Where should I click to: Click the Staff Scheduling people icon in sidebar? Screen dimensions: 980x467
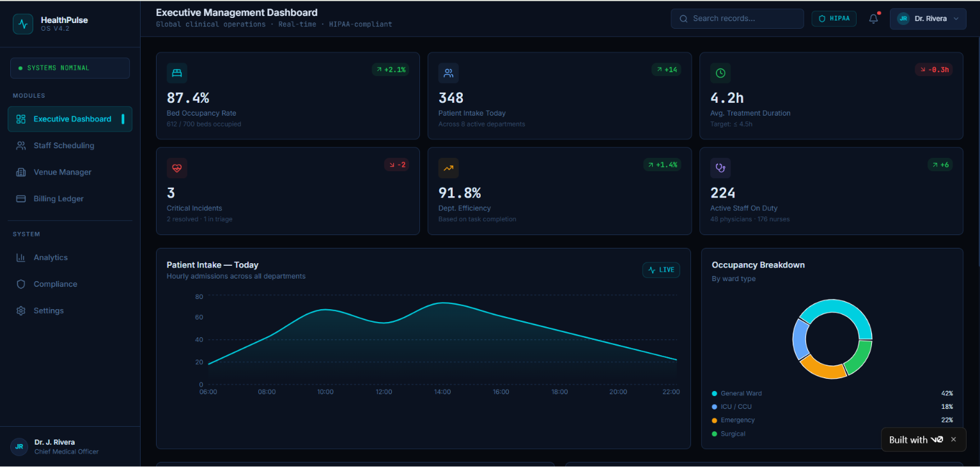21,146
